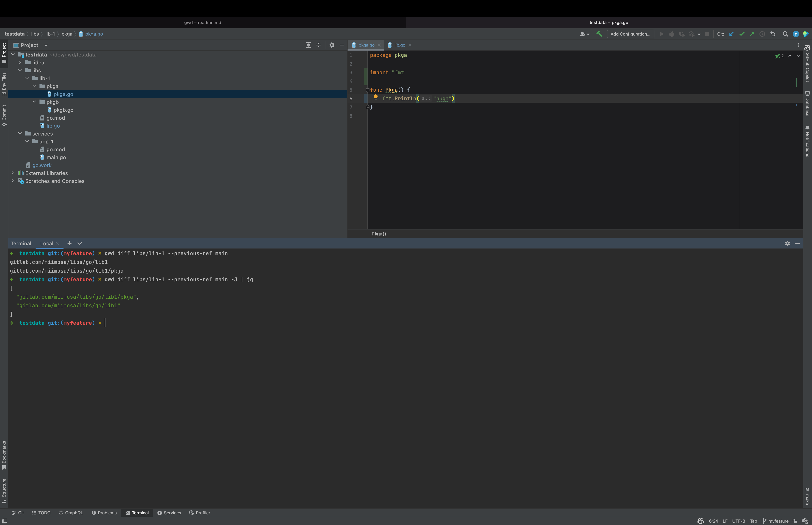The width and height of the screenshot is (812, 525).
Task: Click myfeature branch in status bar
Action: click(775, 521)
